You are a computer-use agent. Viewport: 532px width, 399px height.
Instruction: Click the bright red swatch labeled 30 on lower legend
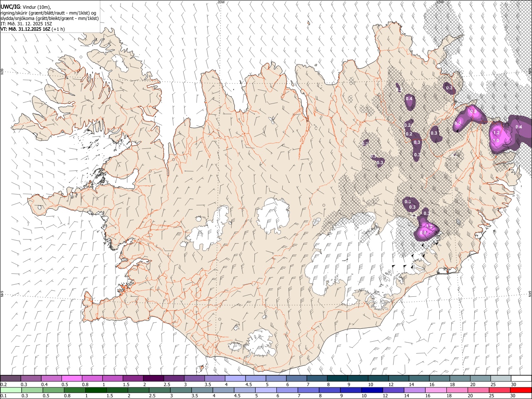click(521, 390)
